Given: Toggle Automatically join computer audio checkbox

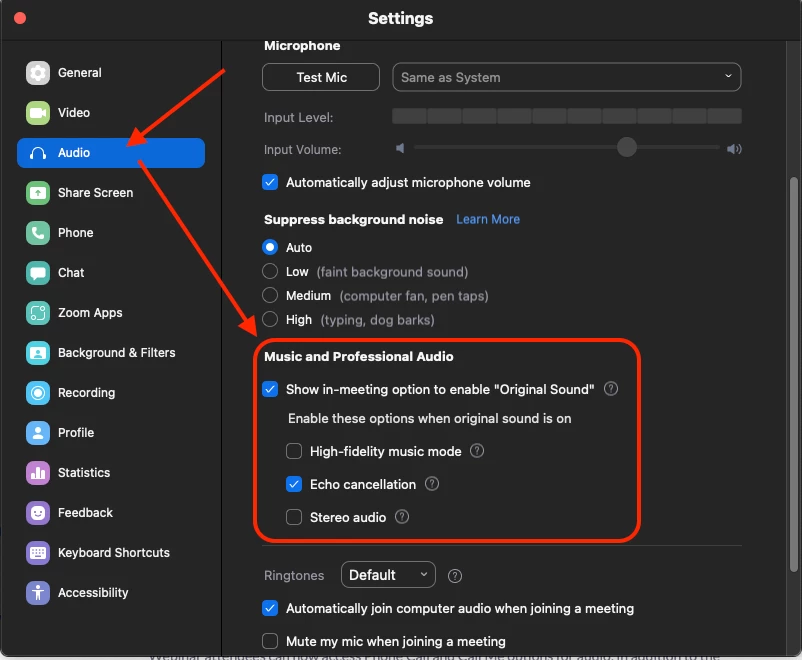Looking at the screenshot, I should click(270, 608).
